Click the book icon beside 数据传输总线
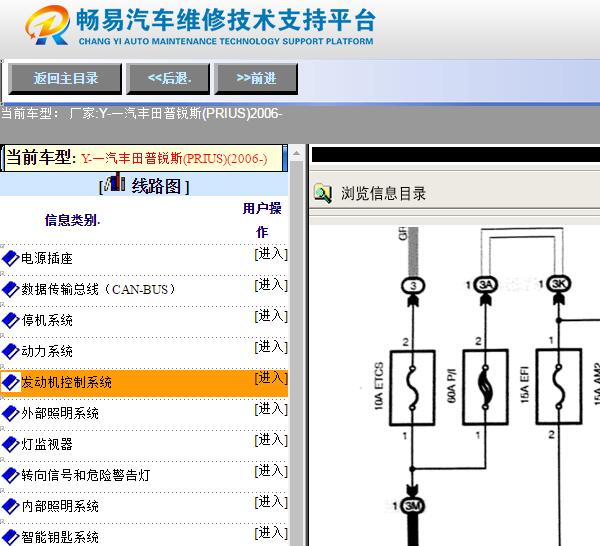The height and width of the screenshot is (546, 600). click(x=10, y=289)
